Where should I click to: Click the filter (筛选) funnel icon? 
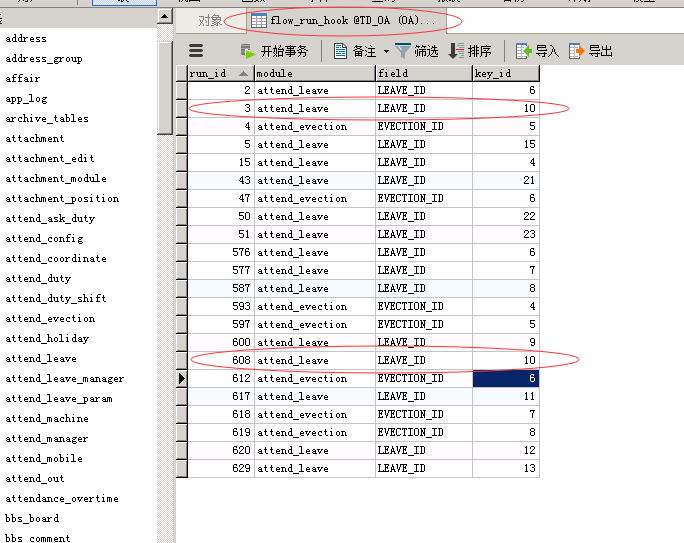point(402,51)
